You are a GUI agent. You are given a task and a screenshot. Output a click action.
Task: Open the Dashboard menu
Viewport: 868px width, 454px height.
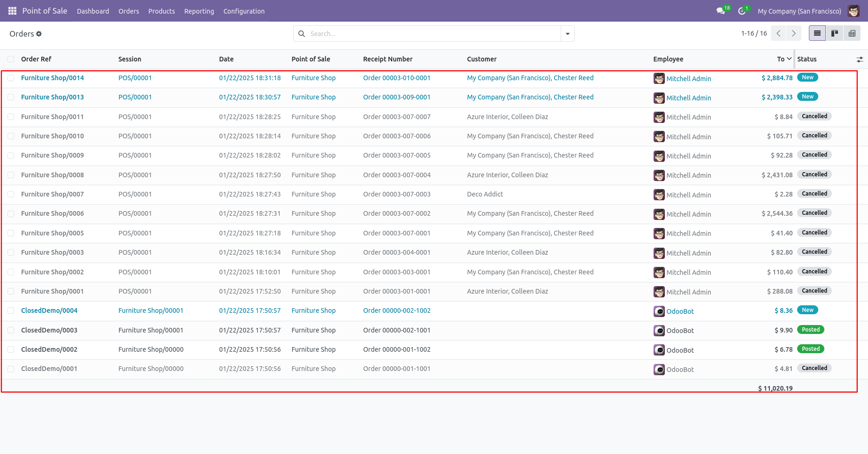point(93,11)
